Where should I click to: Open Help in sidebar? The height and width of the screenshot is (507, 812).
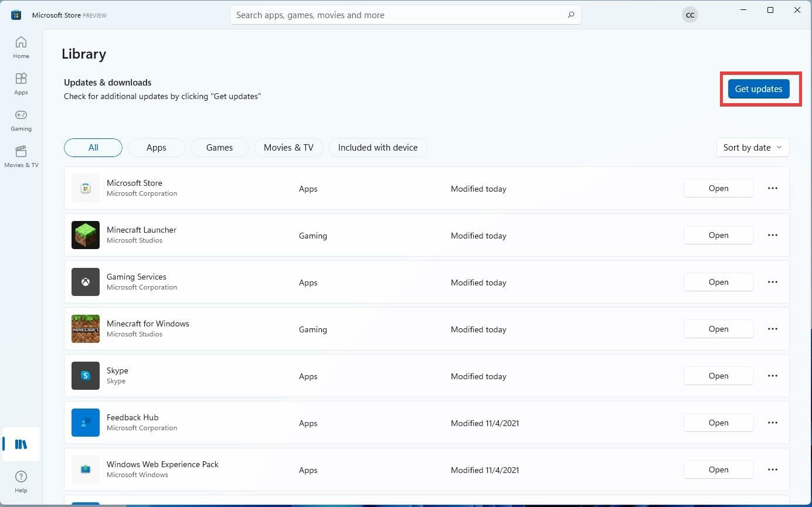click(21, 481)
